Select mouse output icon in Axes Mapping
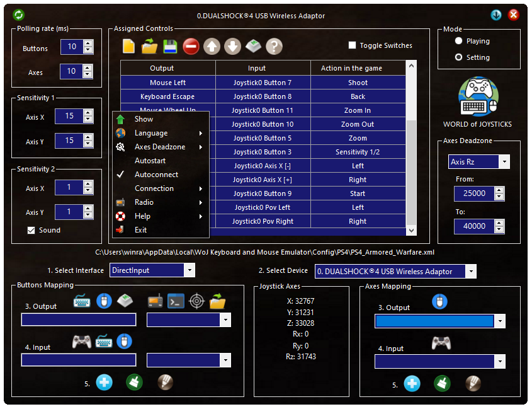 click(439, 302)
